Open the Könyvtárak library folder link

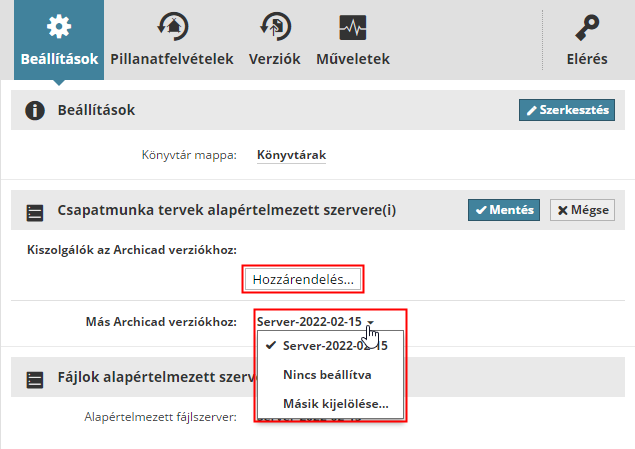(291, 156)
